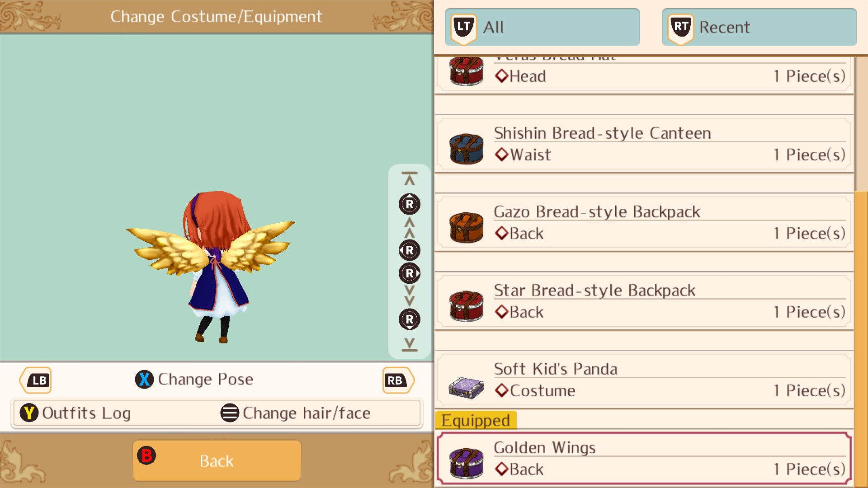Jump to top with the top arrow
The width and height of the screenshot is (868, 488).
(410, 178)
